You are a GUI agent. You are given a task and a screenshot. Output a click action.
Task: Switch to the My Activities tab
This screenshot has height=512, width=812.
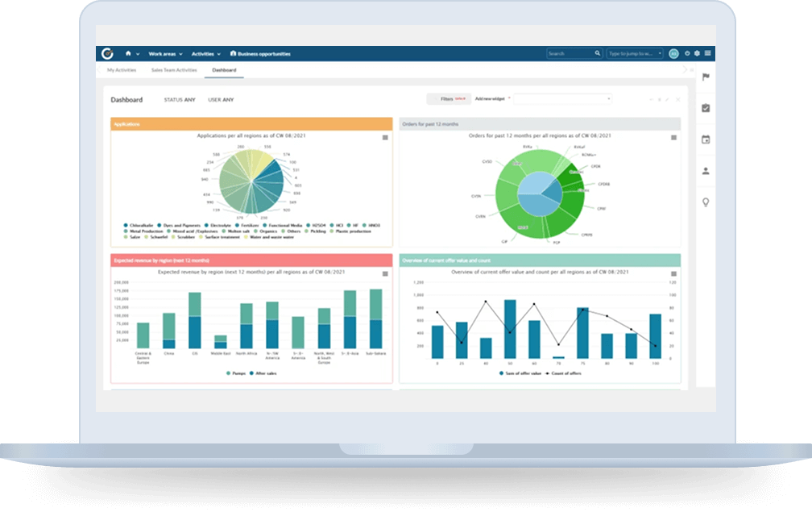(122, 70)
